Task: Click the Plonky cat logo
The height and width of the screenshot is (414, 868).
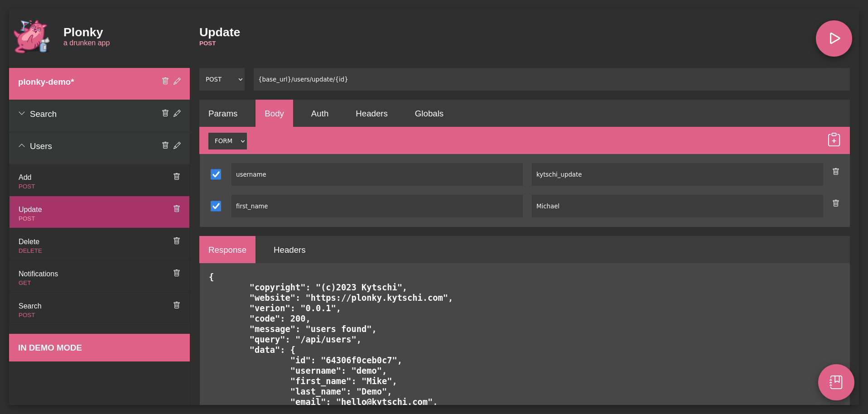Action: 32,37
